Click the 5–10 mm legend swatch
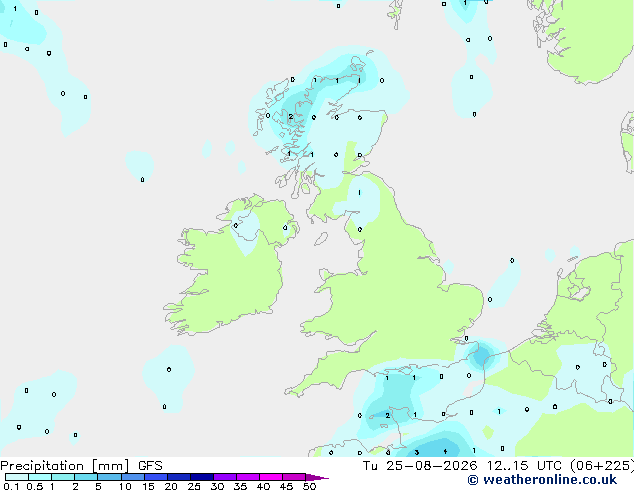This screenshot has width=634, height=490. 109,477
